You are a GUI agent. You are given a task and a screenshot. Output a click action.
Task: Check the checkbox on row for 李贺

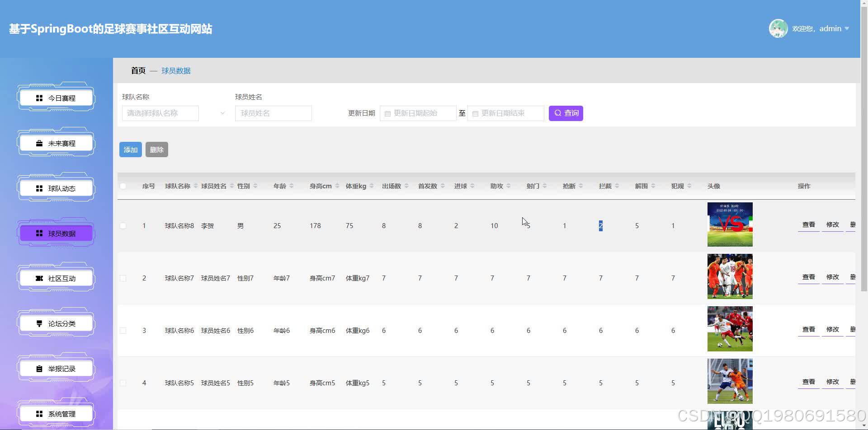pyautogui.click(x=123, y=225)
